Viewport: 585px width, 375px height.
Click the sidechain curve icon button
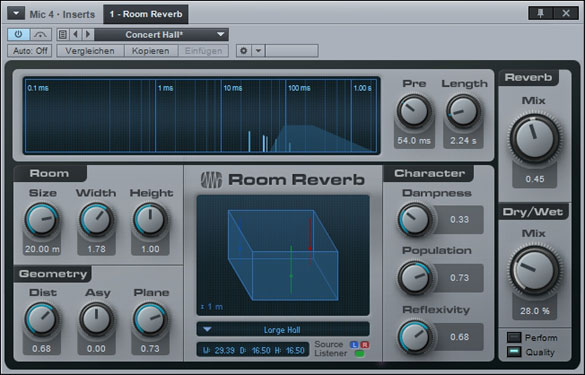coord(40,35)
